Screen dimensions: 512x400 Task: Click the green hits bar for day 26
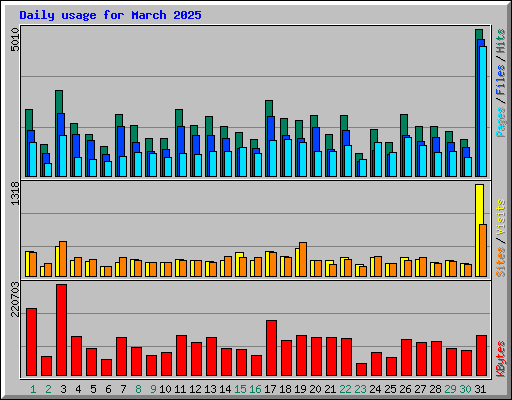404,125
